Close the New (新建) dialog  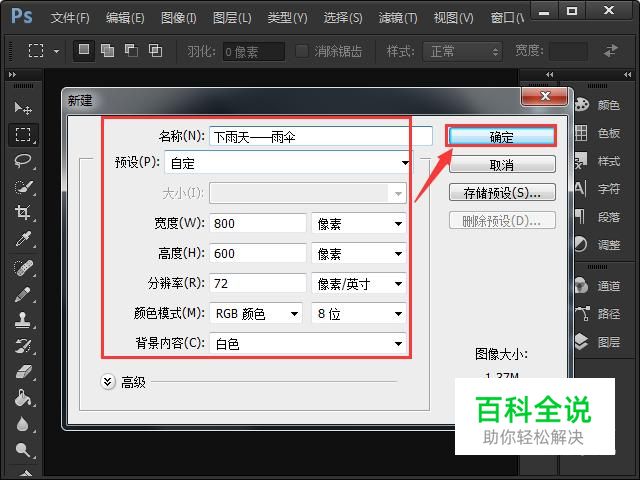544,96
